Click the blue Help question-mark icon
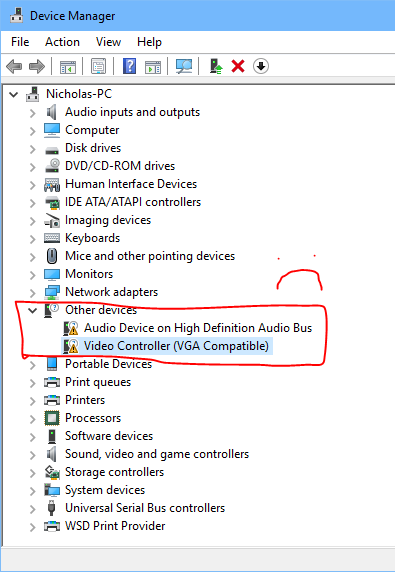Image resolution: width=395 pixels, height=572 pixels. (129, 66)
